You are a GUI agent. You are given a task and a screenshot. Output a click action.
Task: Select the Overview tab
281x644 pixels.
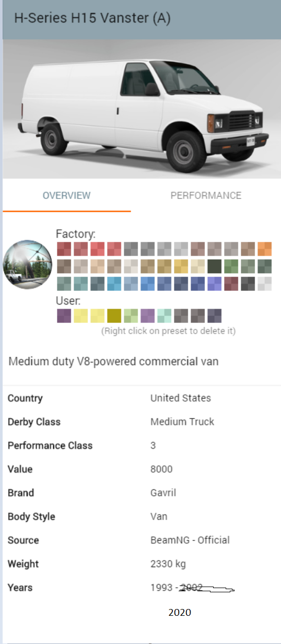(67, 195)
